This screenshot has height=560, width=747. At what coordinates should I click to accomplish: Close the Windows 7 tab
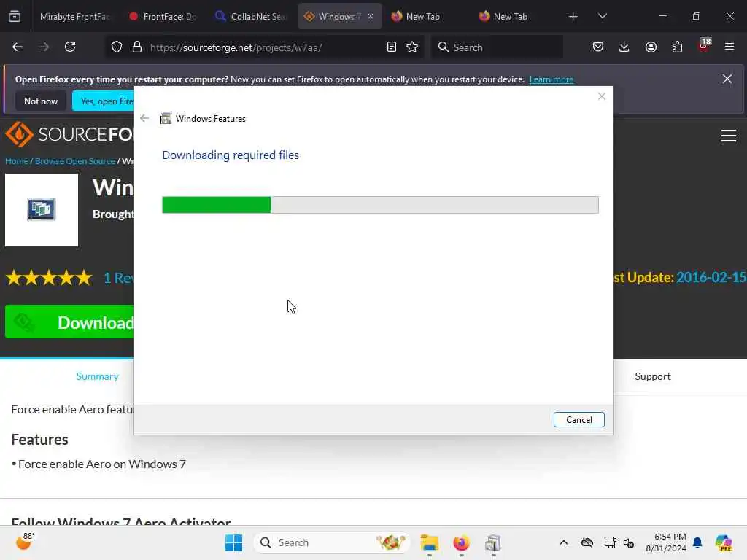(x=371, y=16)
